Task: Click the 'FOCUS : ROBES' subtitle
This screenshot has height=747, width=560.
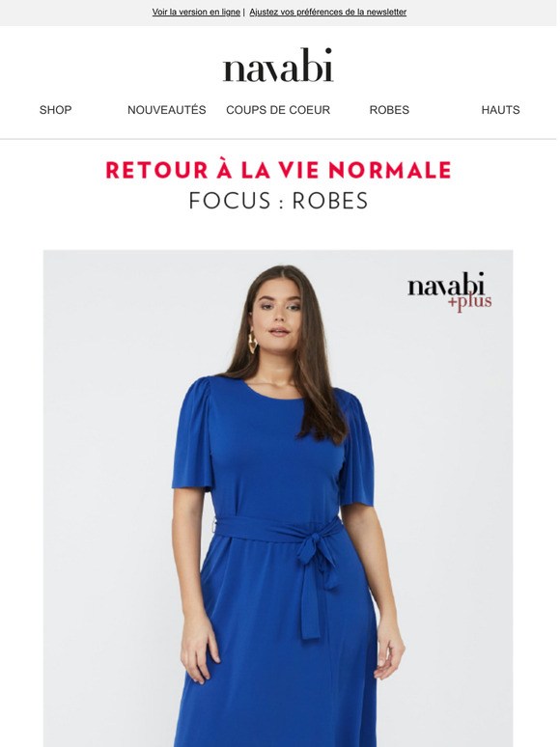Action: pos(278,201)
